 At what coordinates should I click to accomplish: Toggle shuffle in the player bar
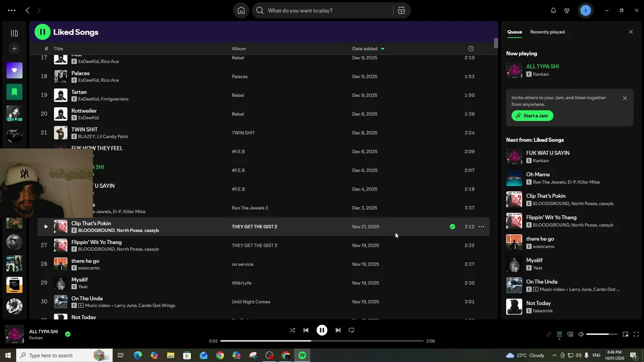(292, 330)
